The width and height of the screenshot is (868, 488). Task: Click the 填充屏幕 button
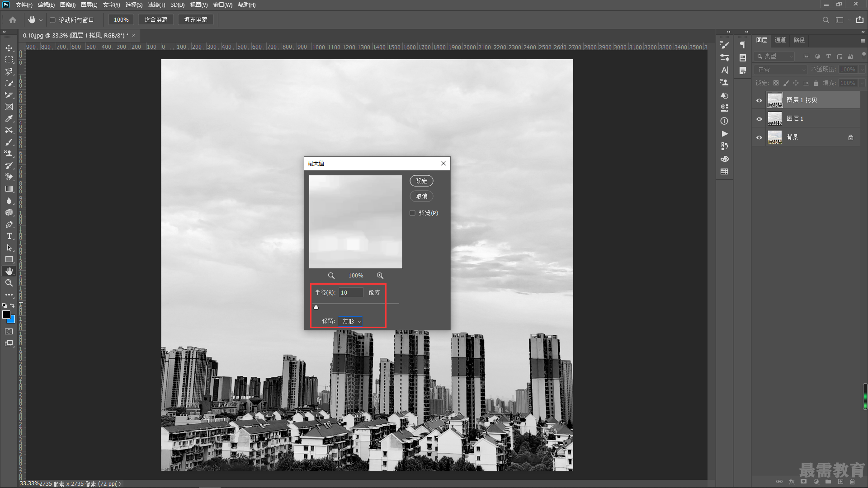point(196,20)
